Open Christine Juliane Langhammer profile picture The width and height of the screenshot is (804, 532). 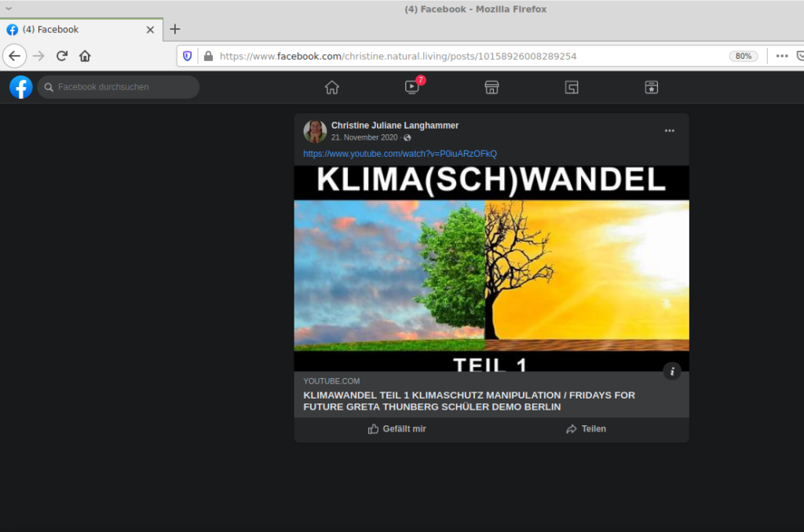tap(315, 131)
